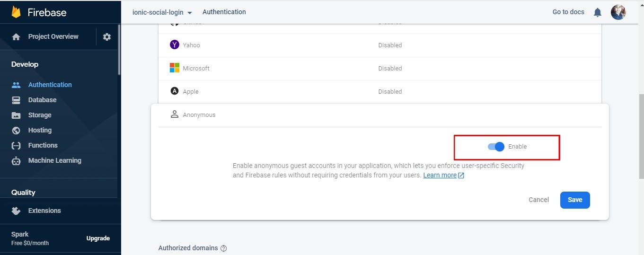
Task: Expand the Quality section header
Action: click(23, 193)
